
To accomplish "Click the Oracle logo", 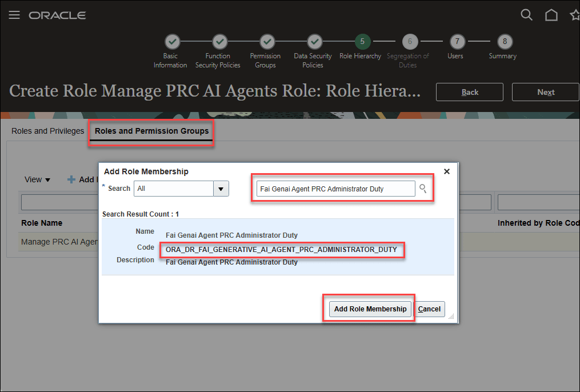I will pos(57,15).
